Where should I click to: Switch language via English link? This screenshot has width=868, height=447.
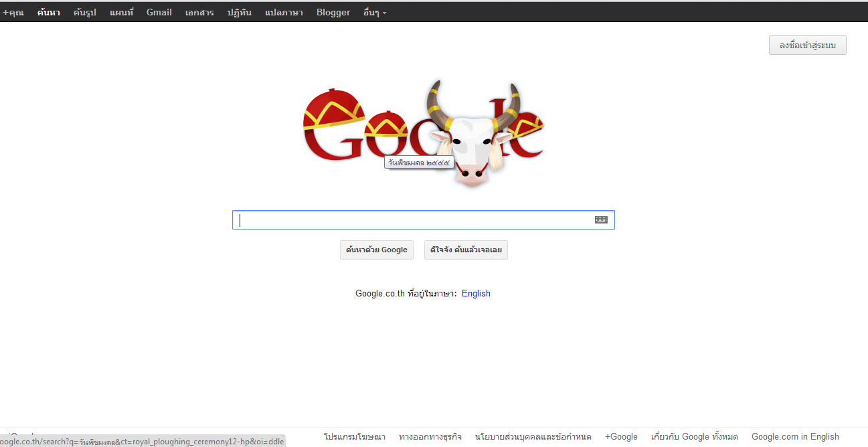pos(476,293)
